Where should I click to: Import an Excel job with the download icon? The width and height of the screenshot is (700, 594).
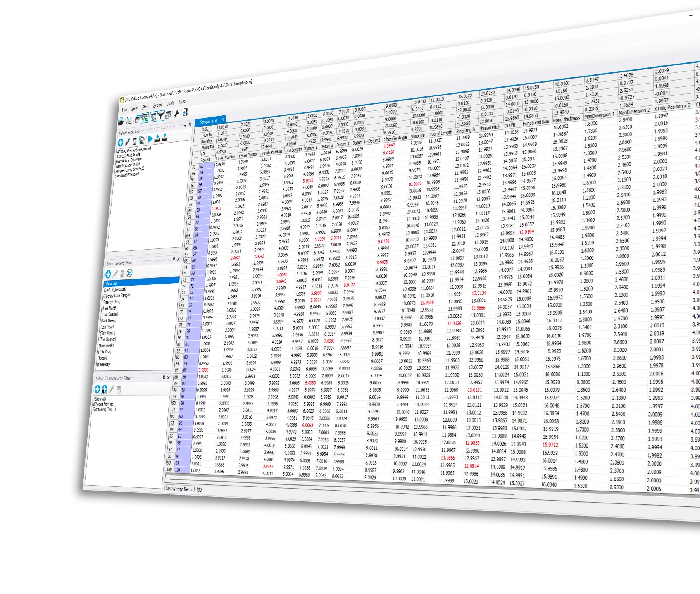(157, 138)
